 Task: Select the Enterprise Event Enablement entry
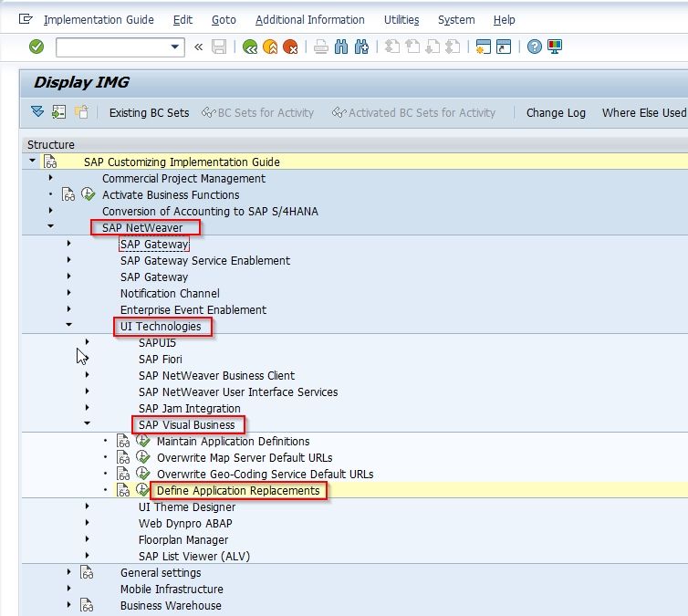[193, 309]
